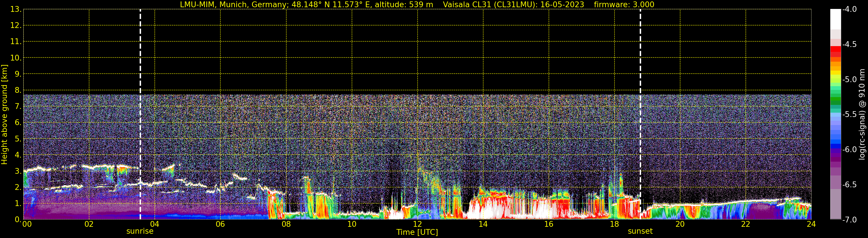The image size is (868, 238).
Task: Select the 'Time [UTC]' axis label
Action: pos(417,232)
